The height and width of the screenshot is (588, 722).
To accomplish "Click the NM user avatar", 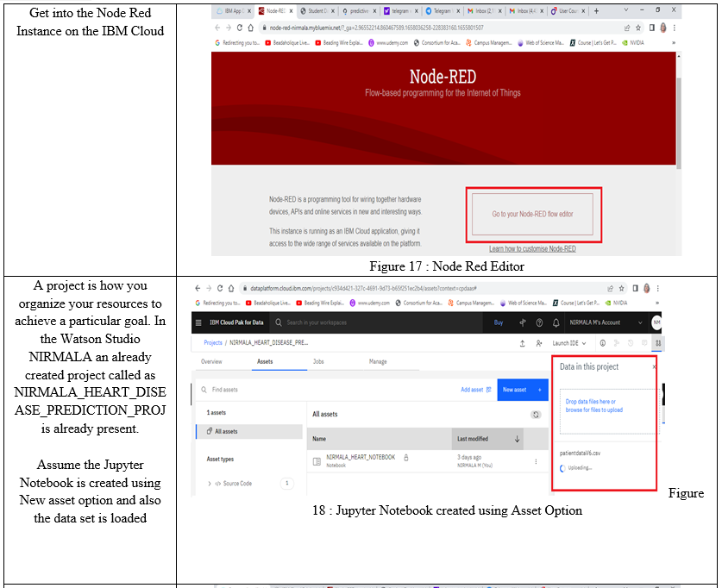I will (x=656, y=322).
